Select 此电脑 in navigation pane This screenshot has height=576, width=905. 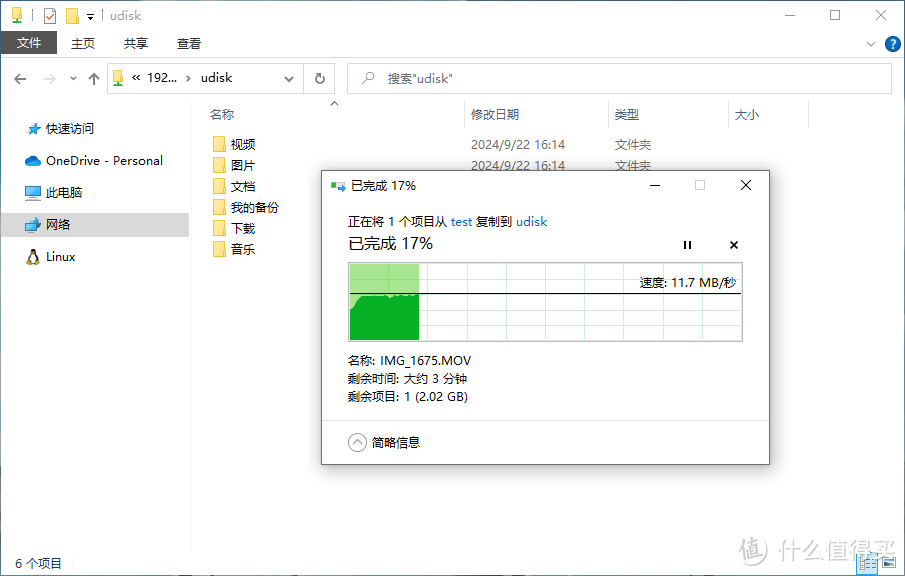point(54,193)
